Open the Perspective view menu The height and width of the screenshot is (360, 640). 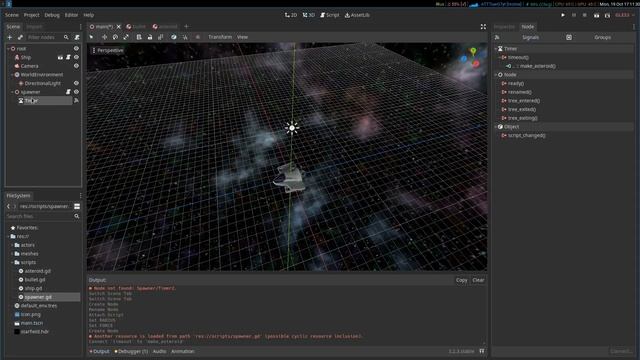108,50
